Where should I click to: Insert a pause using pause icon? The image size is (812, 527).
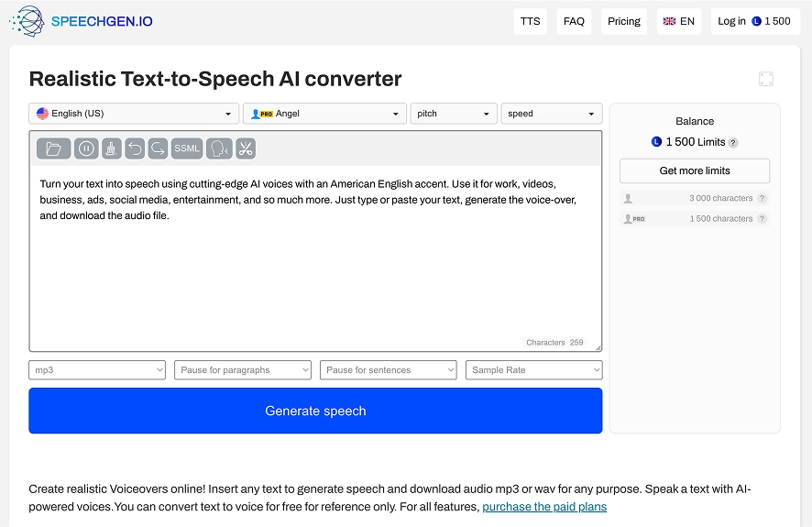(x=86, y=149)
